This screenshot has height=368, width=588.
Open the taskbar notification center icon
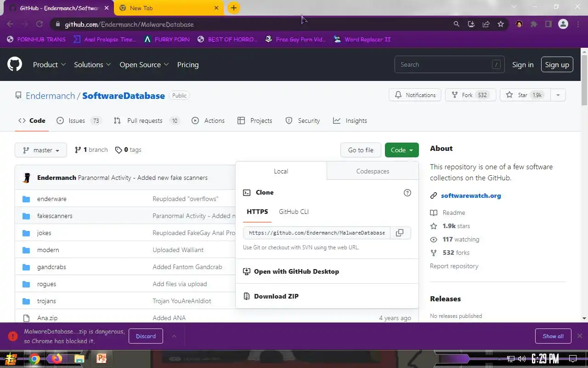pos(573,358)
